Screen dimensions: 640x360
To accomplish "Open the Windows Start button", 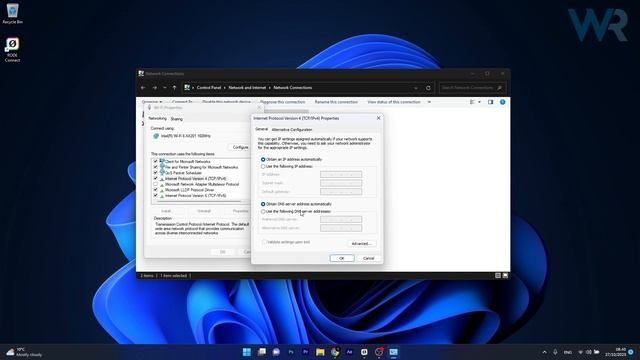I will coord(247,352).
